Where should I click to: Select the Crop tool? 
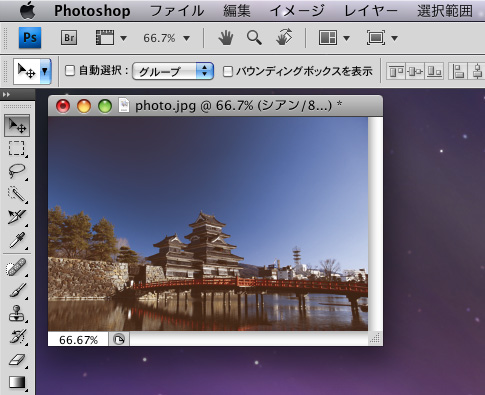pos(17,217)
